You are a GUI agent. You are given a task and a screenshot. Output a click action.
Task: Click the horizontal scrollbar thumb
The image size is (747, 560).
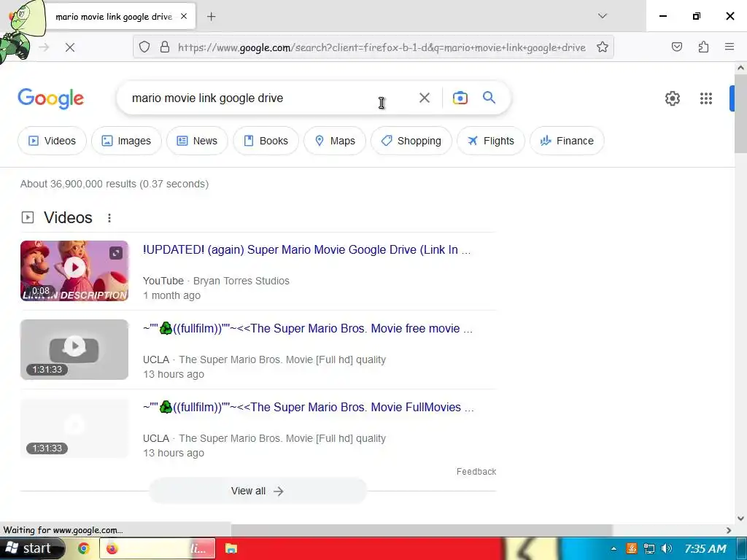421,530
